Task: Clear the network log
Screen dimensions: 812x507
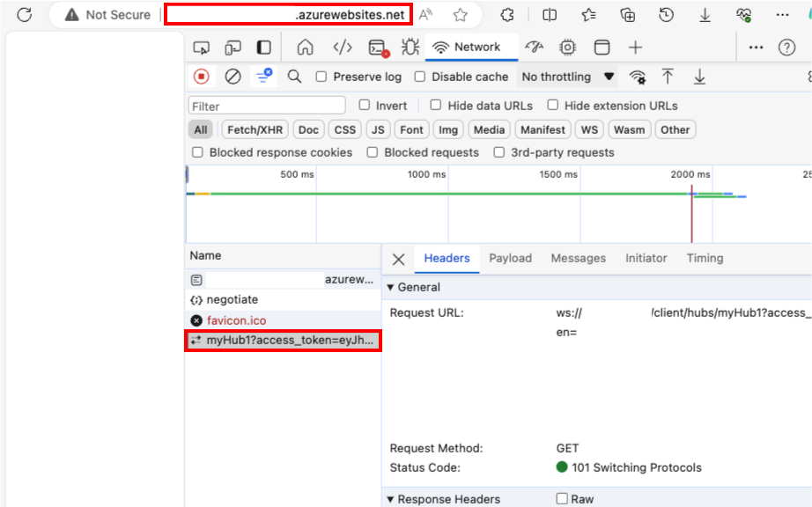Action: point(233,77)
